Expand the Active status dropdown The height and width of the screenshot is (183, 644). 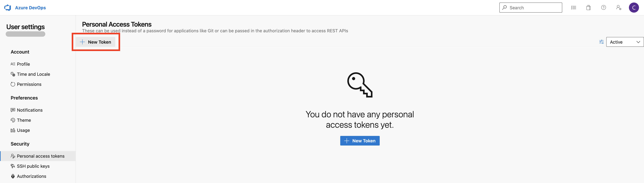625,42
